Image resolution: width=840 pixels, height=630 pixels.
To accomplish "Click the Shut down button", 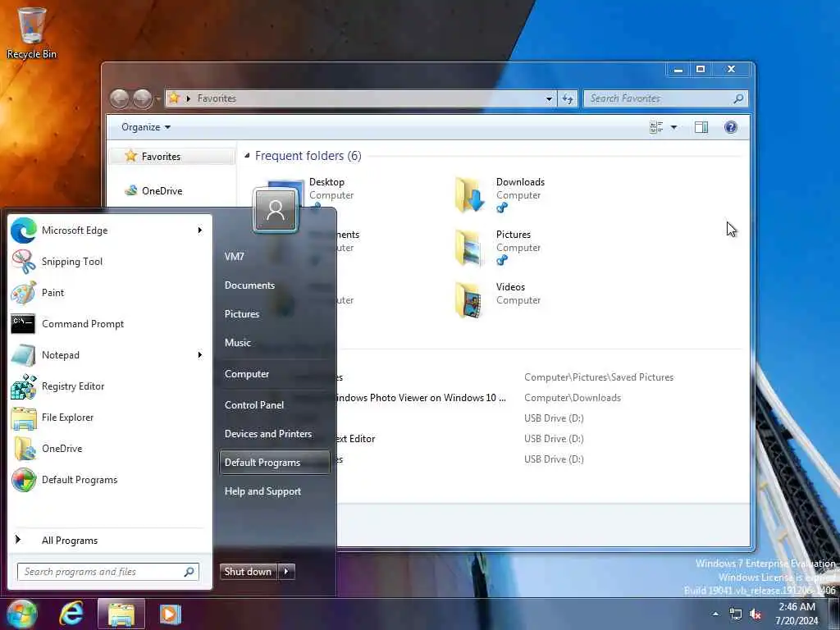I will point(249,572).
